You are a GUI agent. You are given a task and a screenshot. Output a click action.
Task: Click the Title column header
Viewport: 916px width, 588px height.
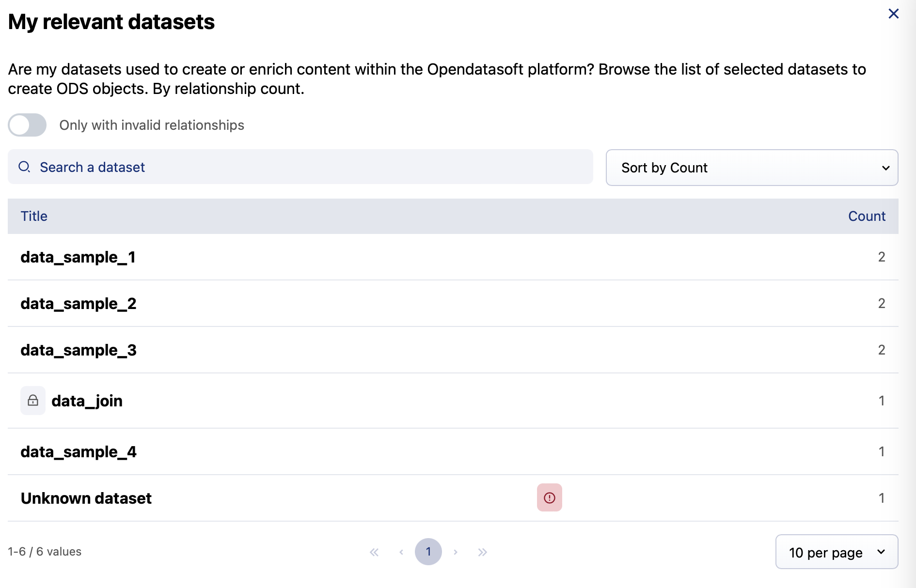point(34,216)
